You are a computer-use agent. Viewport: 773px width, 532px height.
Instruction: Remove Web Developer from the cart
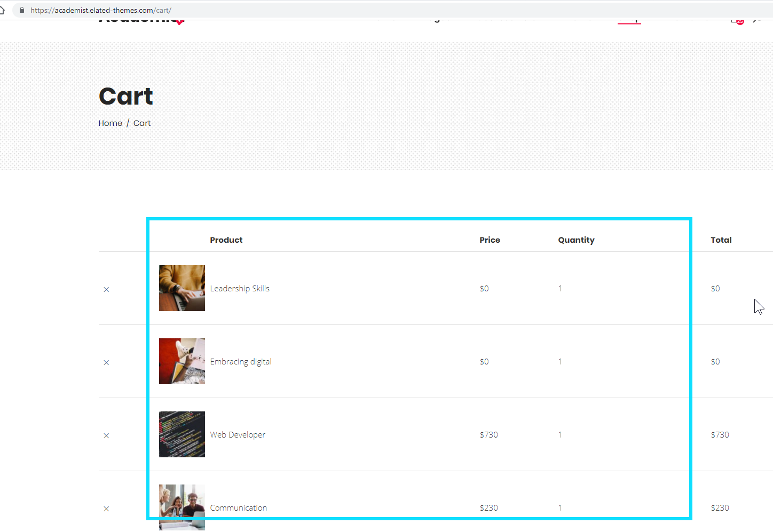click(x=106, y=435)
